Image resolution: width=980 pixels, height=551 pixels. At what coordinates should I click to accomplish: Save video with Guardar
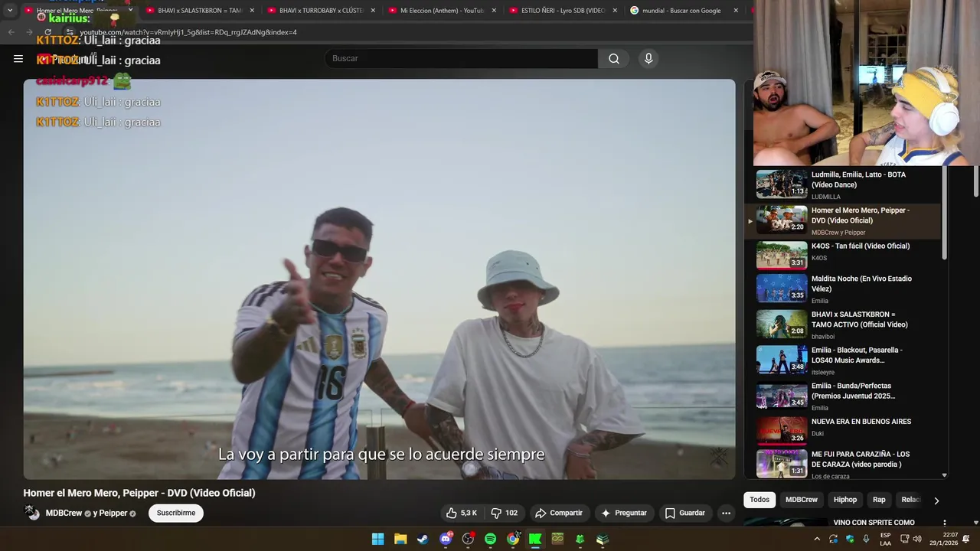point(685,513)
